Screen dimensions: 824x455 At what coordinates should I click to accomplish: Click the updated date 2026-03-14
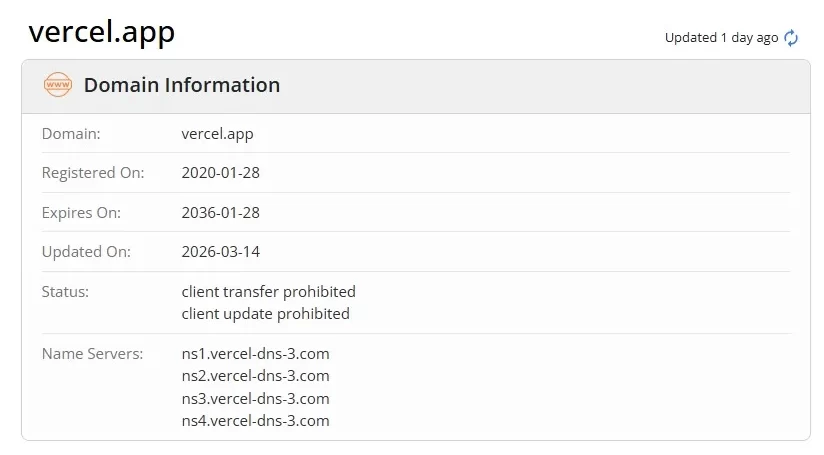click(220, 252)
